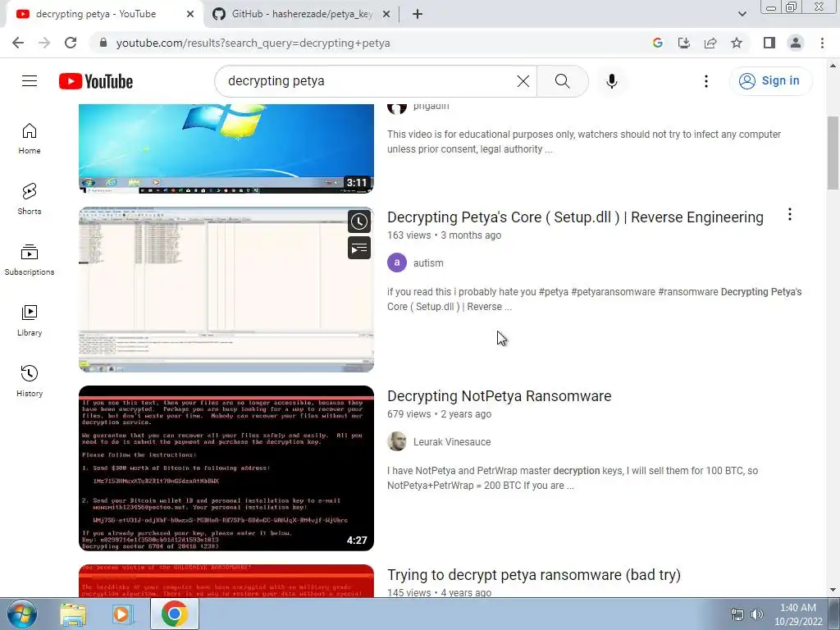Open a new browser tab
This screenshot has height=630, width=840.
point(418,14)
